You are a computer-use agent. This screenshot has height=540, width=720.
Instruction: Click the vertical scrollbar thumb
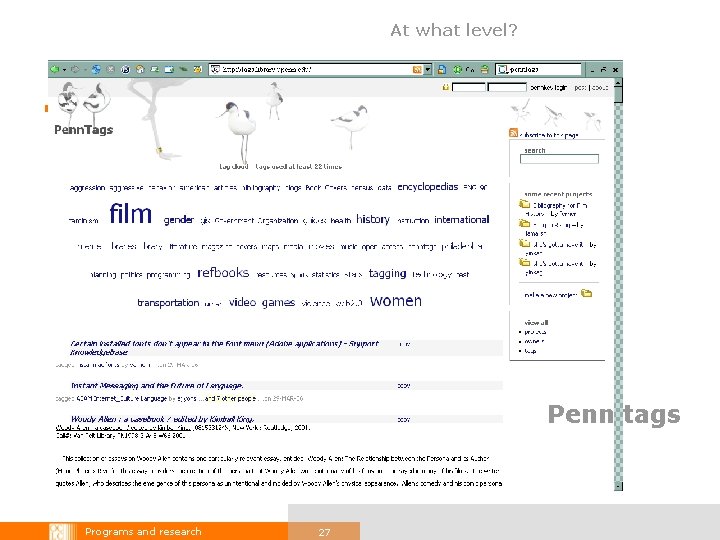pyautogui.click(x=618, y=95)
